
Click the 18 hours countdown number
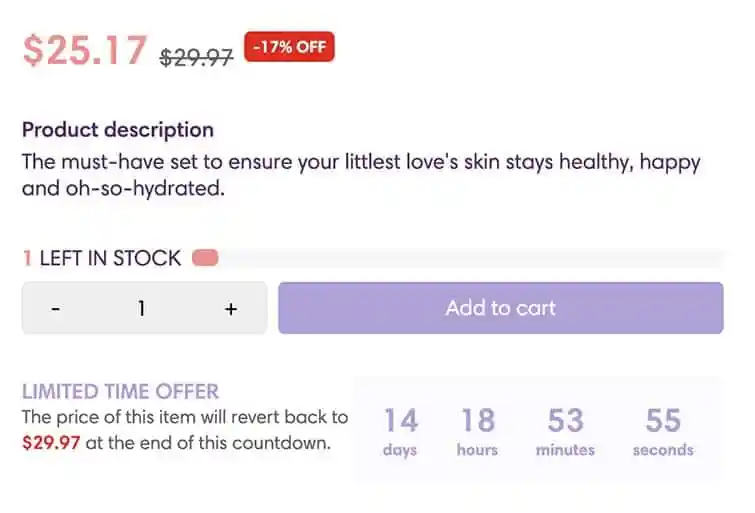(477, 420)
